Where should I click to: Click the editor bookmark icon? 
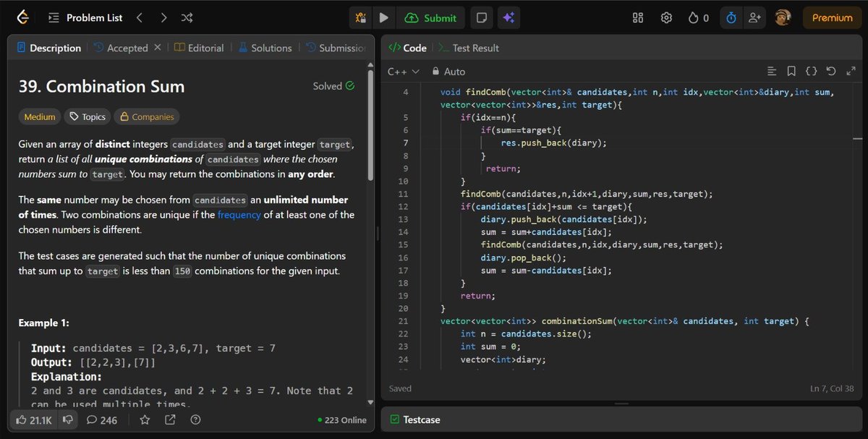(x=791, y=72)
